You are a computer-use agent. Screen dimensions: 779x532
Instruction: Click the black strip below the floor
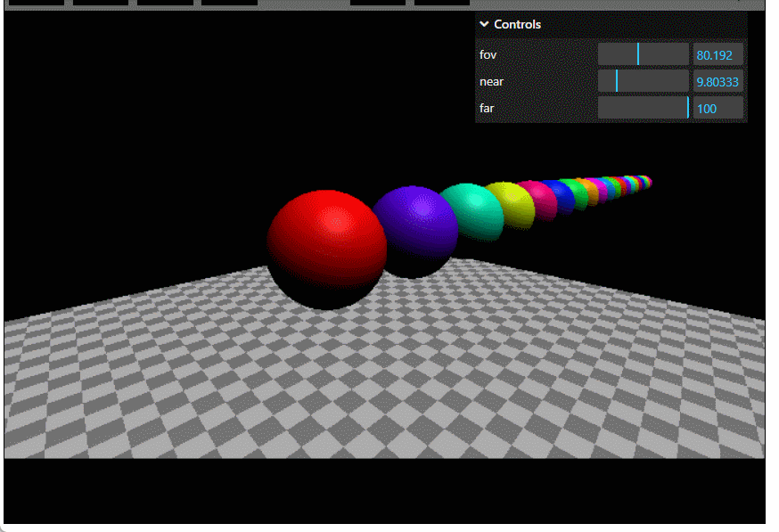[383, 490]
